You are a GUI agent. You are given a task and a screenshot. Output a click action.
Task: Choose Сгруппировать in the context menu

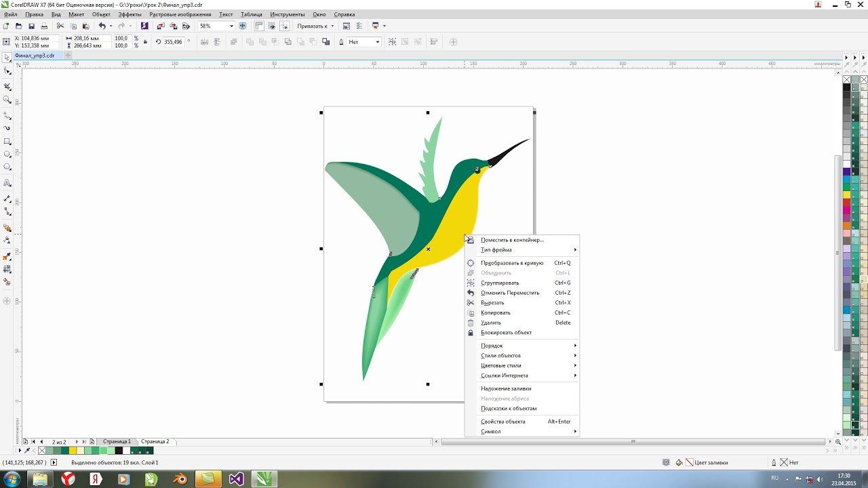(500, 283)
